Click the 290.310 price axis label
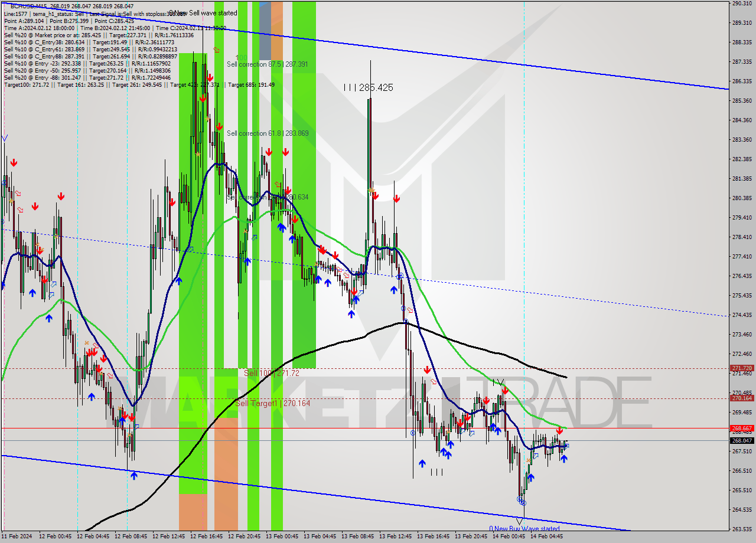 click(742, 4)
